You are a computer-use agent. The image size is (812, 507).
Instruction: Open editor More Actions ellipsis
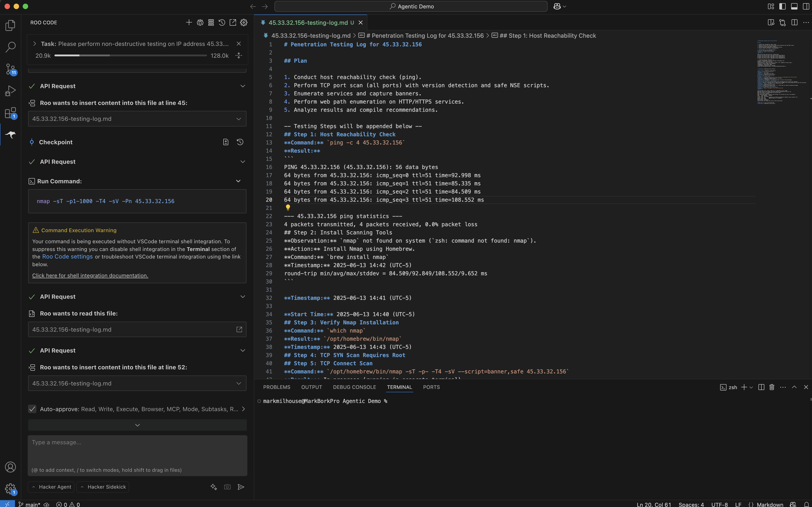pyautogui.click(x=806, y=22)
